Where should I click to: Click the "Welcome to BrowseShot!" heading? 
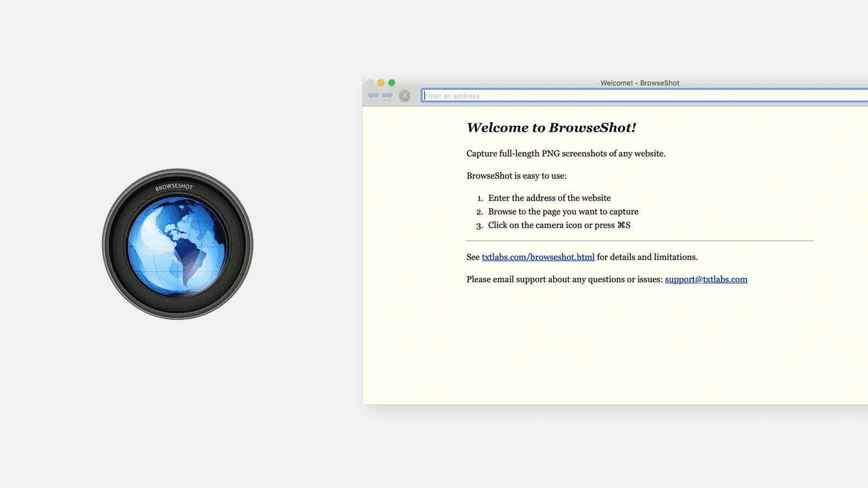[x=551, y=127]
